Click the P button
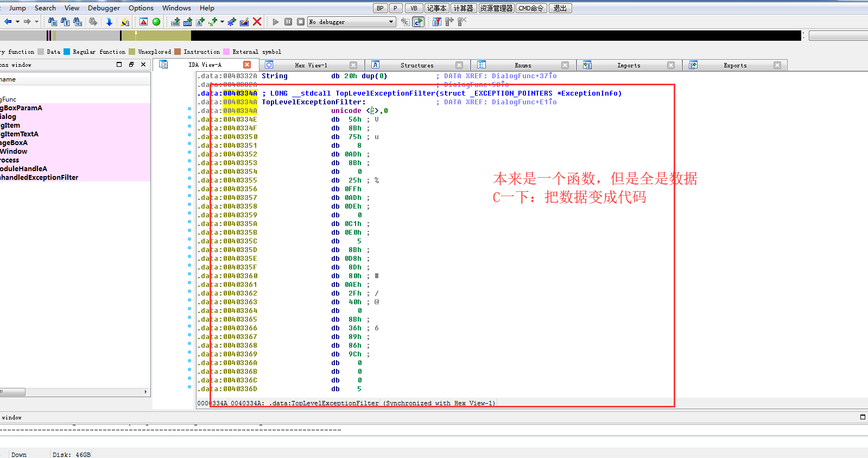Image resolution: width=868 pixels, height=458 pixels. pyautogui.click(x=396, y=8)
